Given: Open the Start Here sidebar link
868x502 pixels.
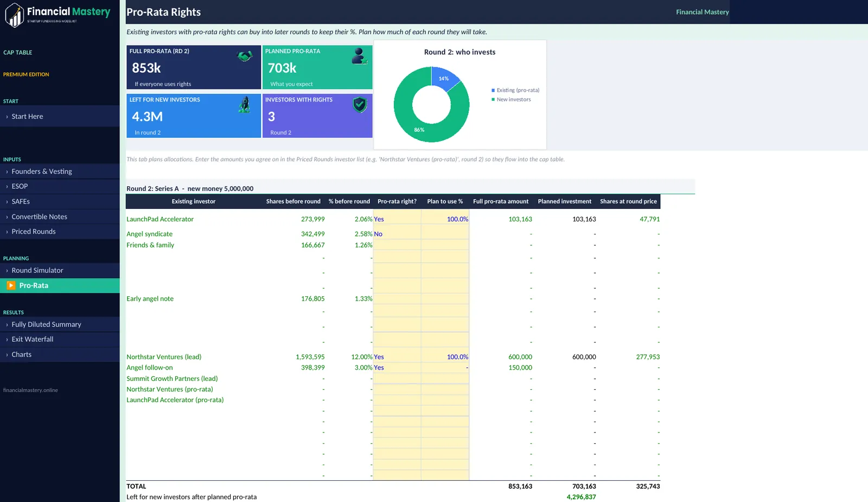Looking at the screenshot, I should [x=60, y=116].
